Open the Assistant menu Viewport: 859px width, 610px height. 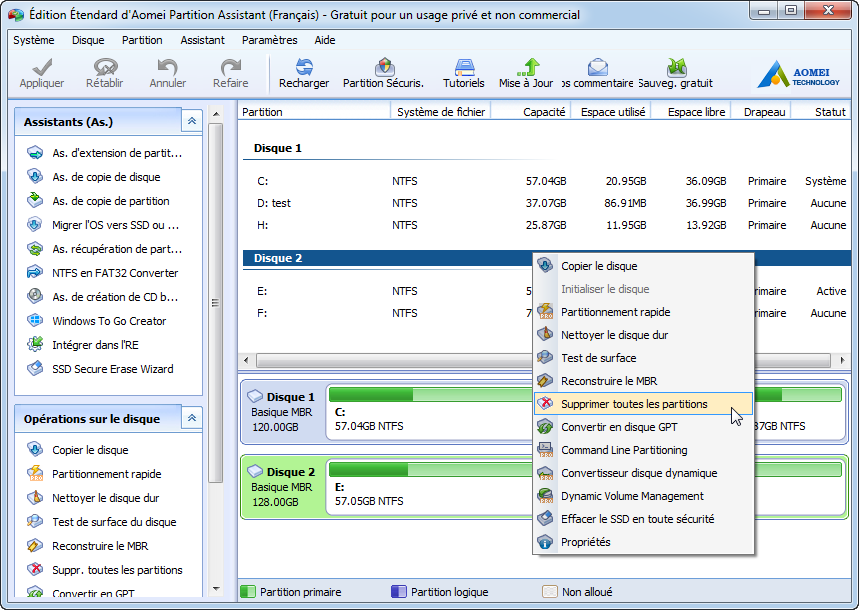tap(202, 40)
